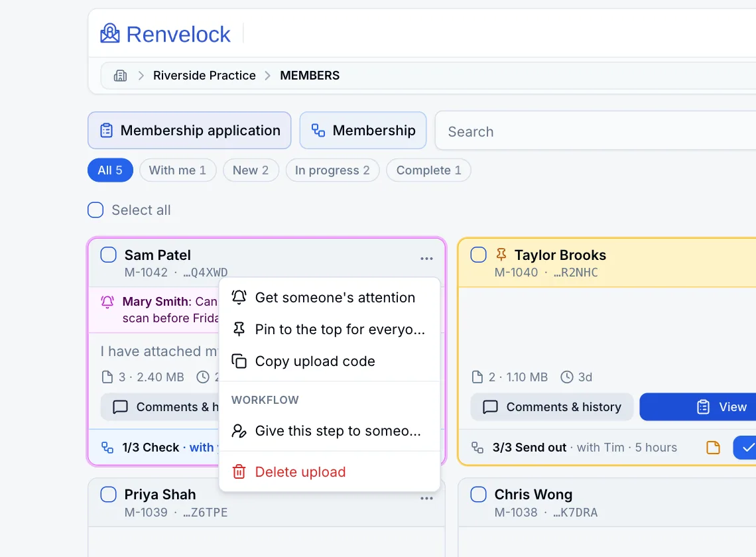
Task: Filter by Complete 1
Action: pos(428,170)
